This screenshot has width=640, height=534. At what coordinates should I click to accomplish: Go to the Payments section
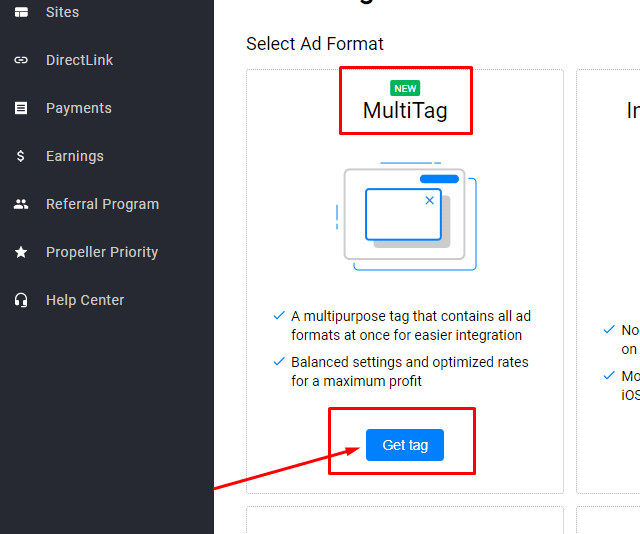(x=79, y=108)
